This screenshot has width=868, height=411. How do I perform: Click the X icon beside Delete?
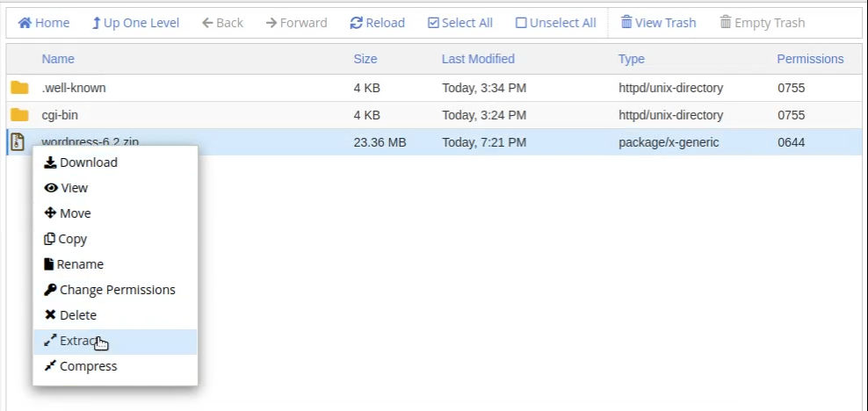tap(50, 314)
